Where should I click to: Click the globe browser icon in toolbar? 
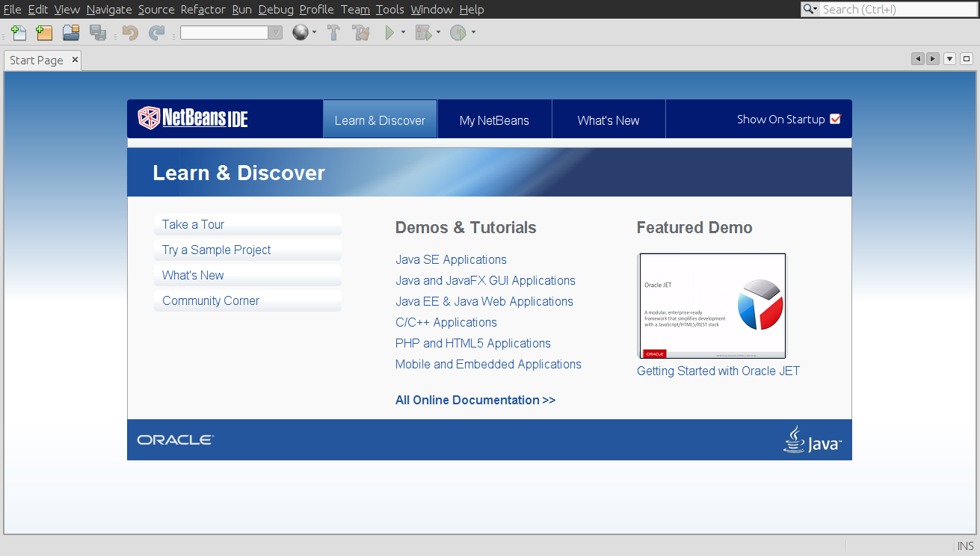(x=300, y=33)
